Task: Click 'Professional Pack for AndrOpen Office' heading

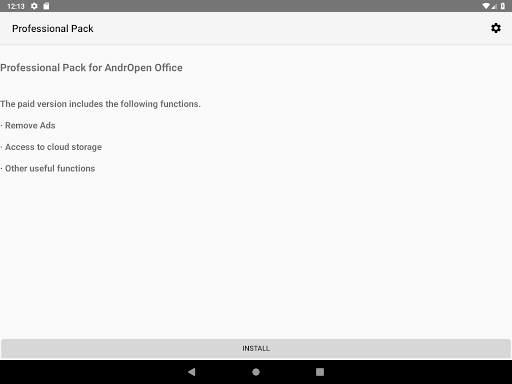Action: point(91,68)
